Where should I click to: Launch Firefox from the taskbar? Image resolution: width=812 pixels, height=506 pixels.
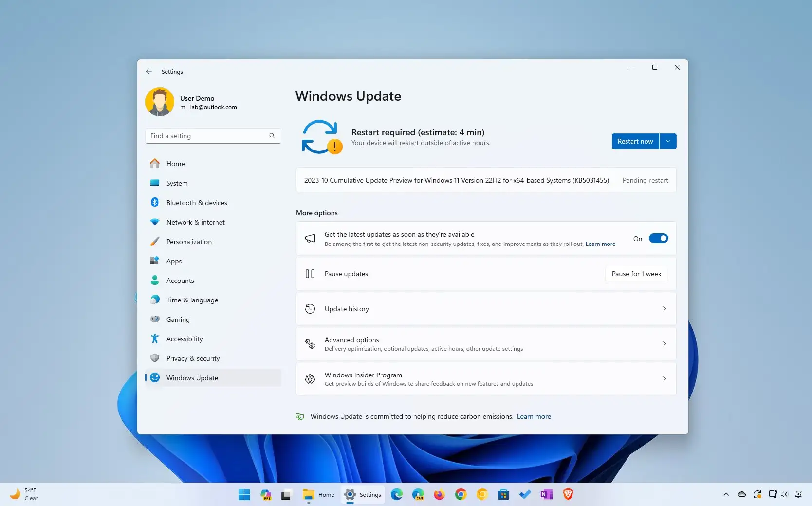(x=440, y=495)
